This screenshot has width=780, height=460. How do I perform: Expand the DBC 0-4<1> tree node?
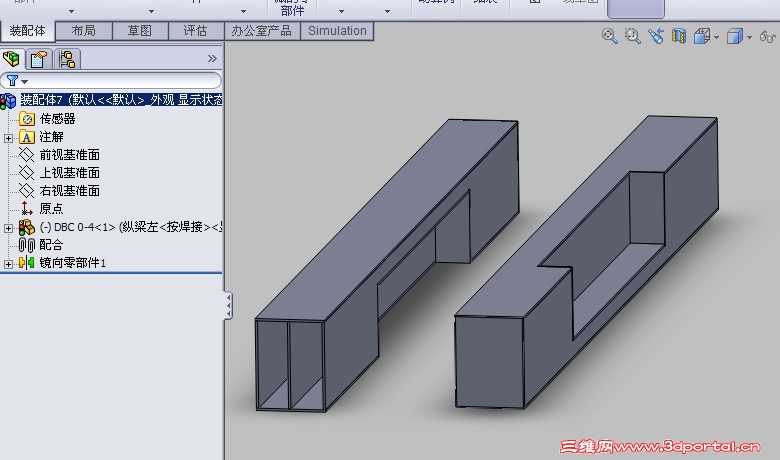(8, 228)
